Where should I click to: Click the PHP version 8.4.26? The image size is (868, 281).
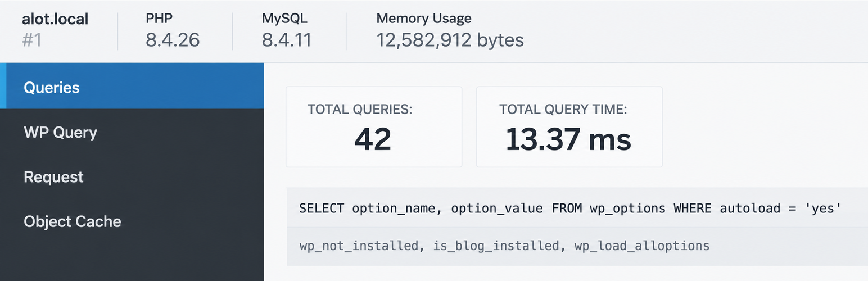click(x=172, y=40)
